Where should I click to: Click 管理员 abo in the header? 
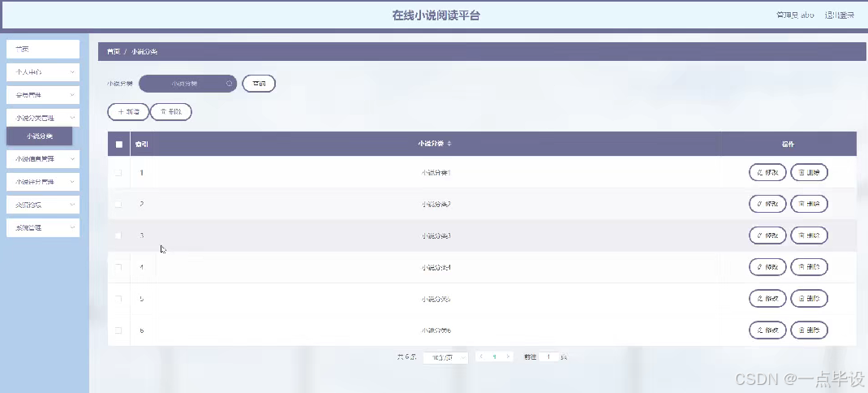click(795, 15)
